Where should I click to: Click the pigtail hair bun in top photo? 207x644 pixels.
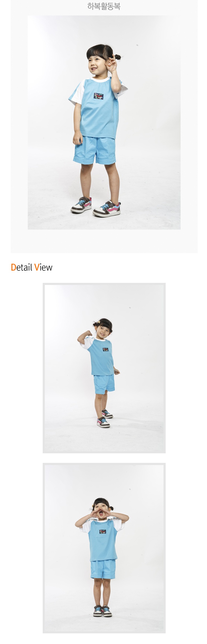(x=117, y=57)
